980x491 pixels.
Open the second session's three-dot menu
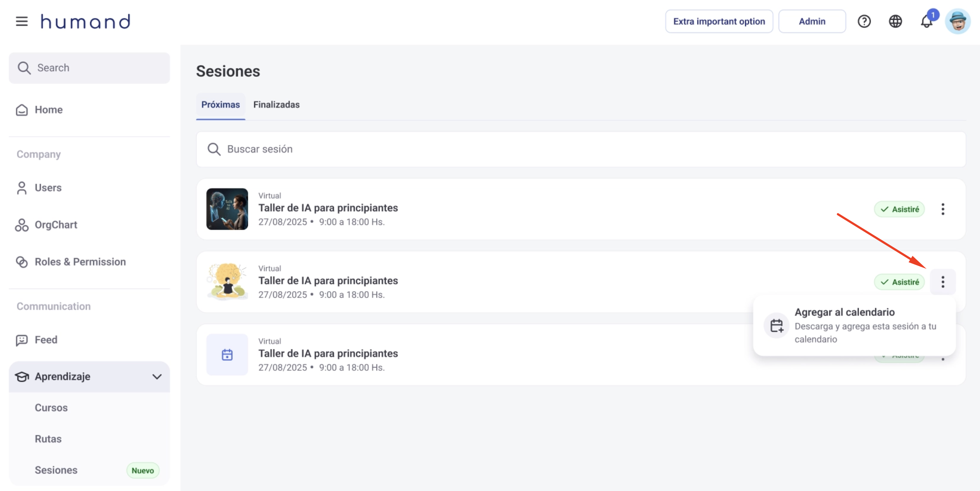tap(943, 282)
